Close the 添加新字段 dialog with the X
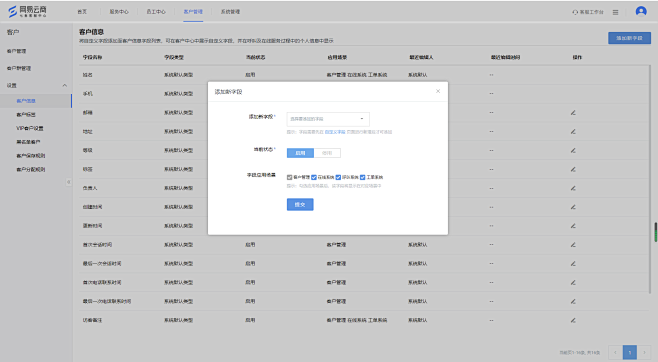This screenshot has height=362, width=658. [438, 91]
